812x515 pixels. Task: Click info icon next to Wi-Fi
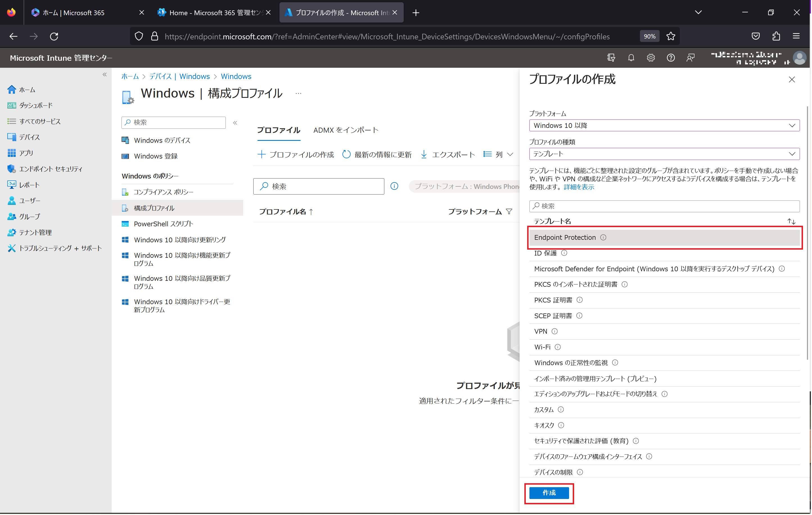tap(558, 347)
